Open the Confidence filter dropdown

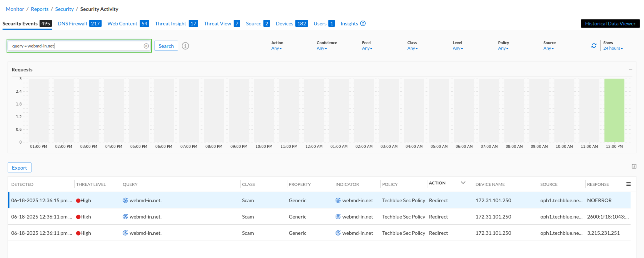pyautogui.click(x=321, y=48)
